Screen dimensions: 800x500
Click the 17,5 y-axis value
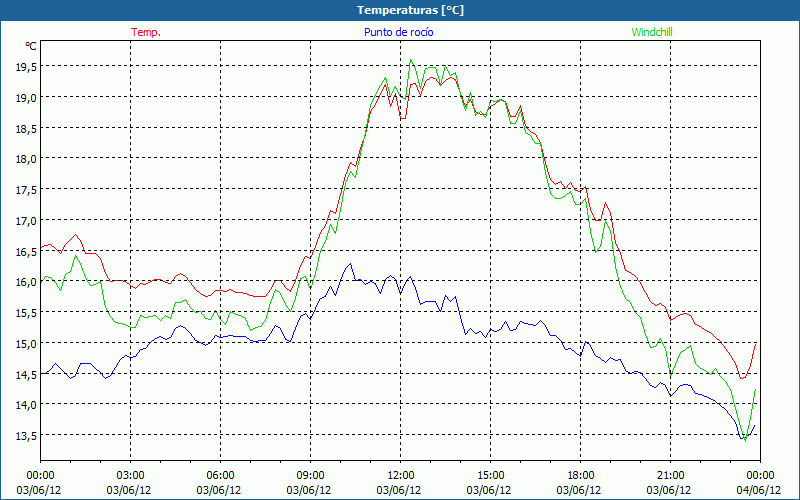click(26, 189)
